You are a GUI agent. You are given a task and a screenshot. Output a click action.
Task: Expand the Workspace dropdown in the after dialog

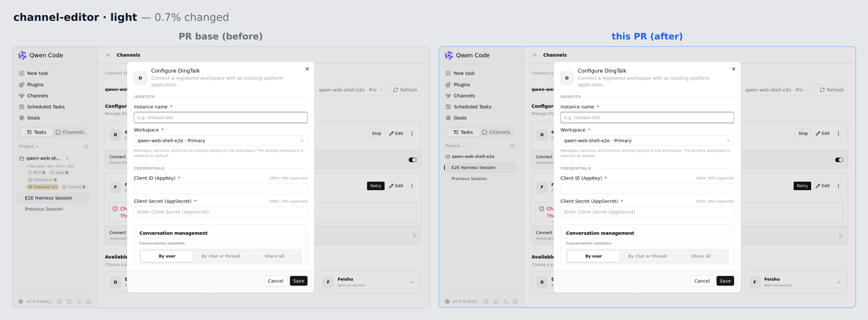(647, 141)
